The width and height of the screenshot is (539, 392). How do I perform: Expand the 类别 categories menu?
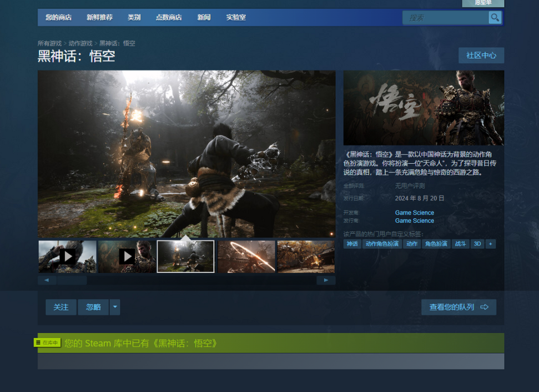point(134,17)
